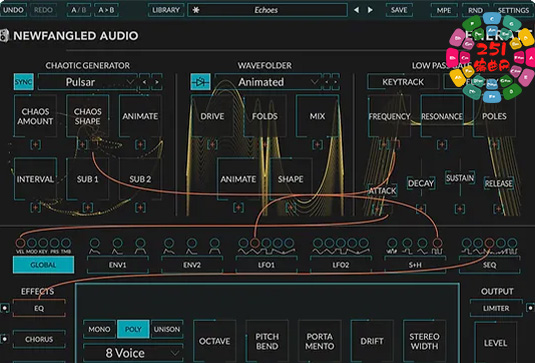Click the first S+H output circle

tap(392, 243)
